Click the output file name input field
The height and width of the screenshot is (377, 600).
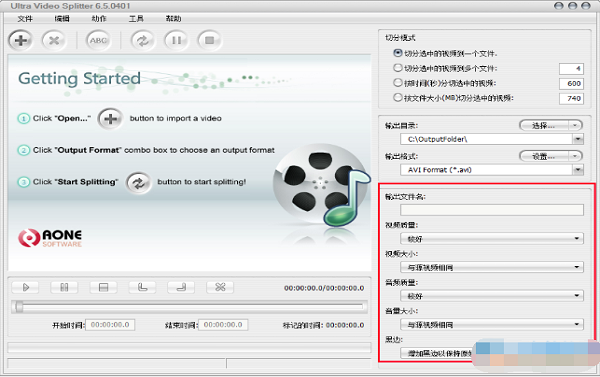point(492,210)
